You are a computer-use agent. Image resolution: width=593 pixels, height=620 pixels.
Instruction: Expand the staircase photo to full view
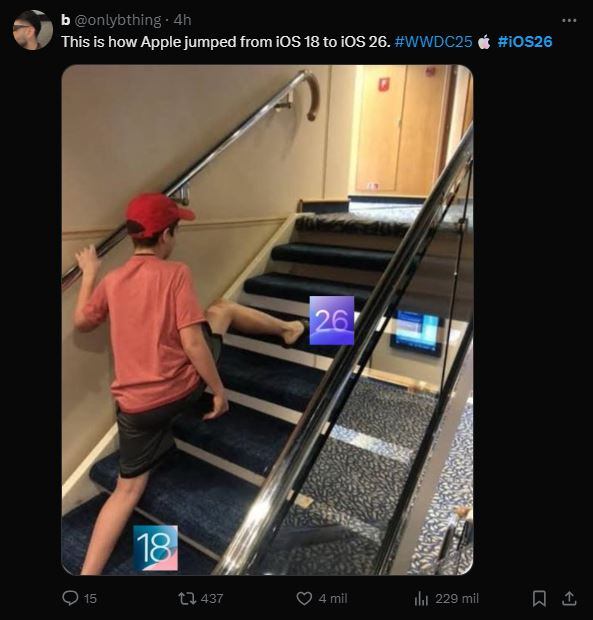(267, 320)
